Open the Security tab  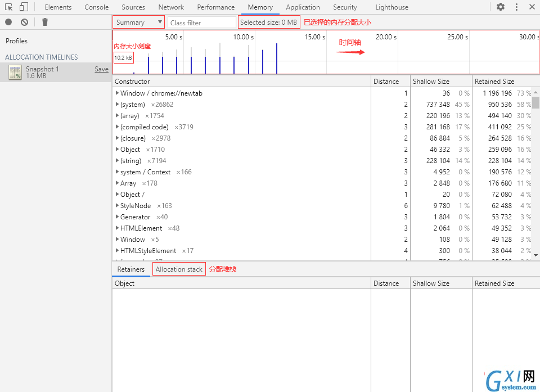(345, 7)
